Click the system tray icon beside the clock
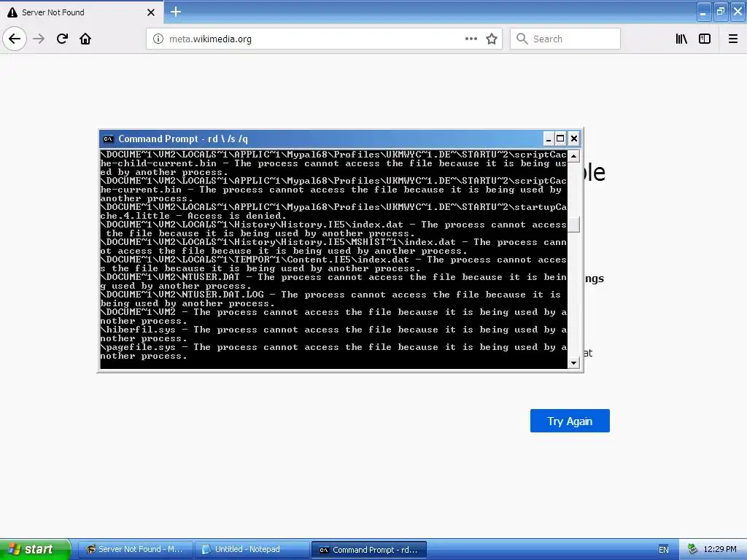This screenshot has height=560, width=747. (692, 550)
